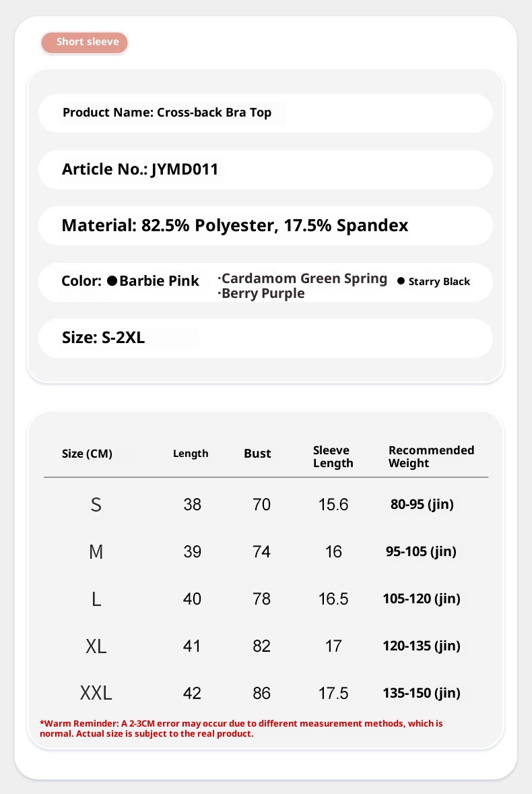Click the Product Name Cross-back Bra Top field

[167, 113]
